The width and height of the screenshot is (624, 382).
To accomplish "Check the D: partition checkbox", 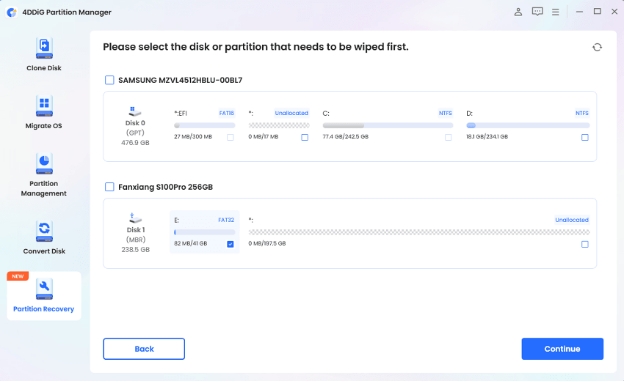I will tap(585, 137).
